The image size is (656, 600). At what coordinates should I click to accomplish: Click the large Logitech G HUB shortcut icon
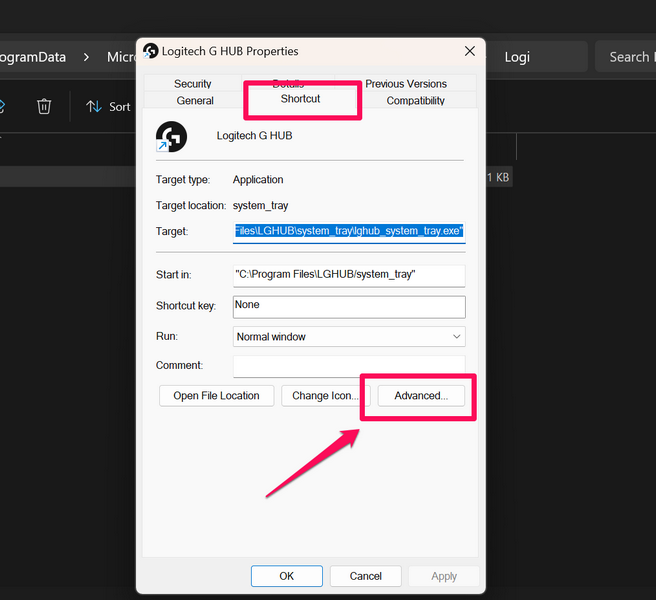pos(171,137)
